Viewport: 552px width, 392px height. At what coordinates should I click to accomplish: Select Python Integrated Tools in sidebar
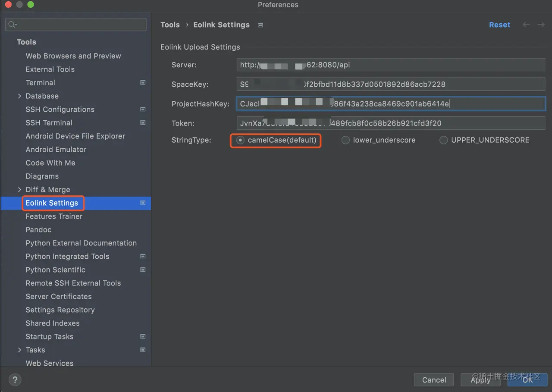click(x=68, y=256)
